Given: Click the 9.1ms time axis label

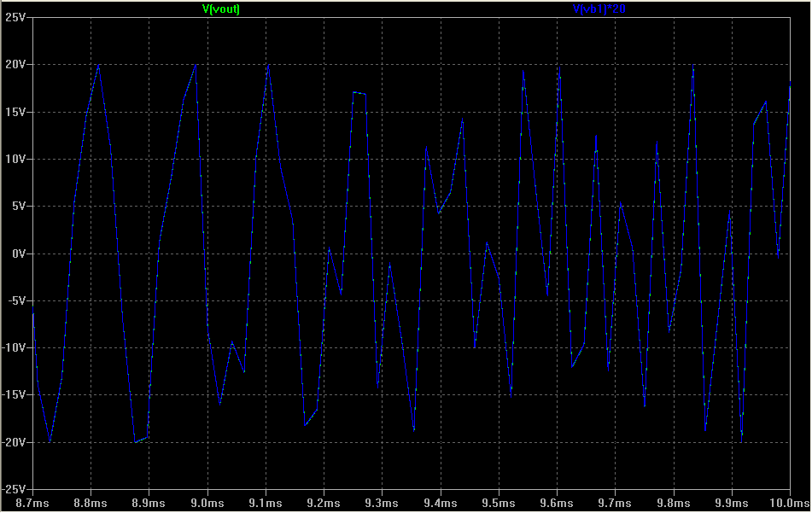Looking at the screenshot, I should pyautogui.click(x=266, y=503).
